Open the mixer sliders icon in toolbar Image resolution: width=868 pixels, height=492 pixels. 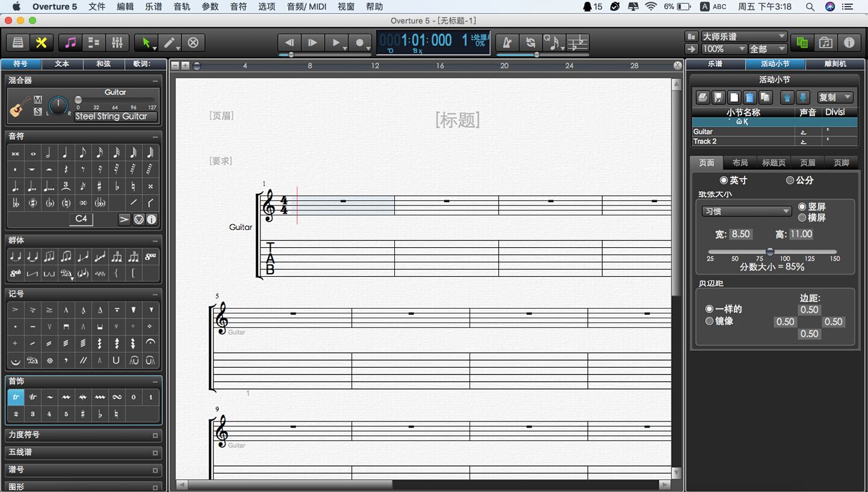[x=117, y=43]
